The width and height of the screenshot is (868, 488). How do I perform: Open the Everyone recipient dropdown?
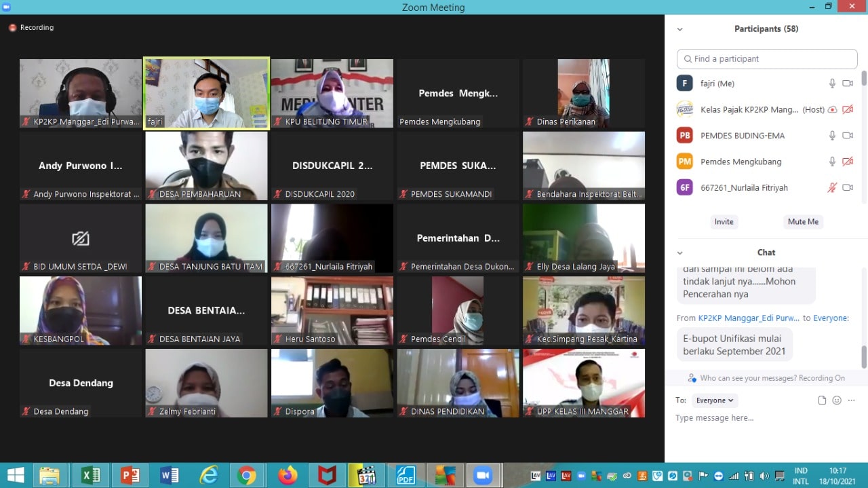point(715,400)
